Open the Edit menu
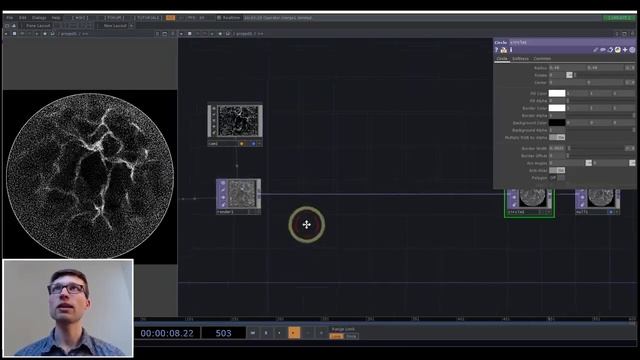This screenshot has width=640, height=360. (x=22, y=18)
